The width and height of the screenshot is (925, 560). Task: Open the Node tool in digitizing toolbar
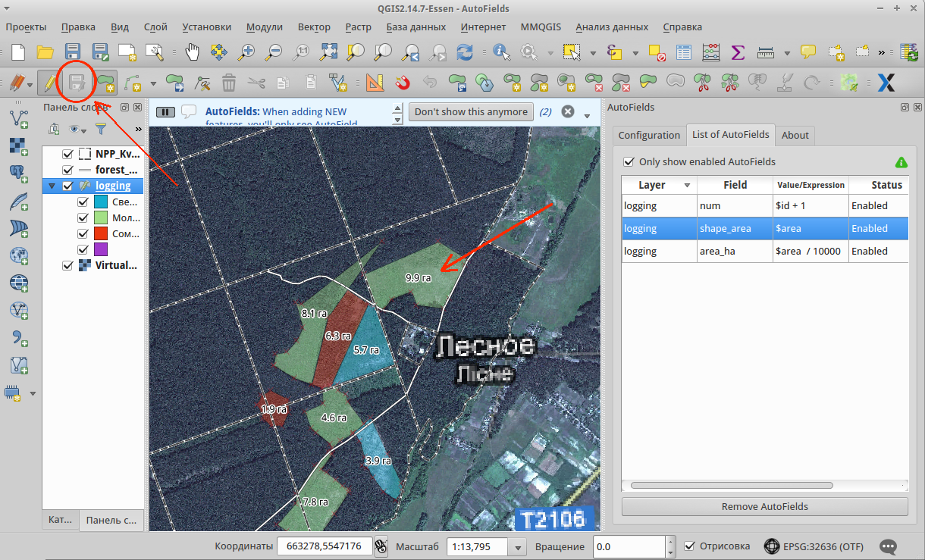point(202,82)
